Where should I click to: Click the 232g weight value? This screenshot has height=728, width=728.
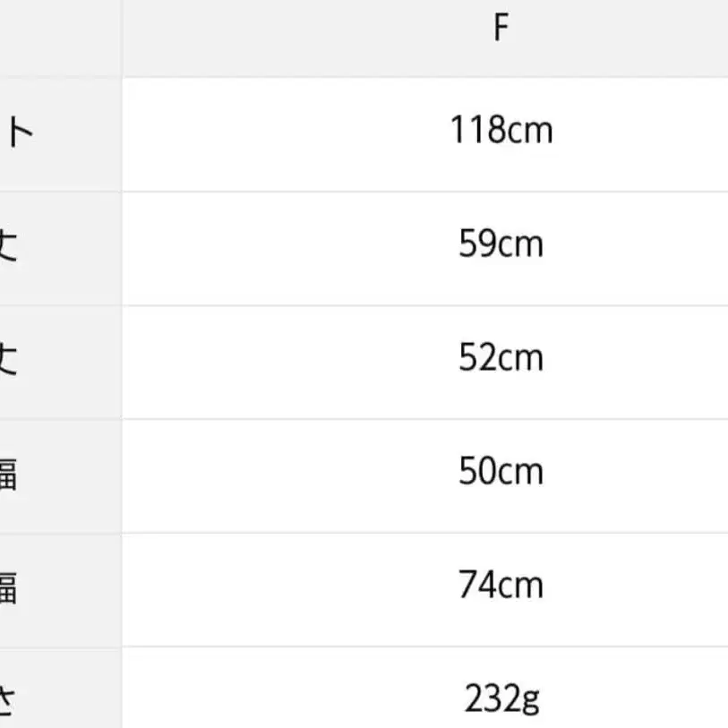pyautogui.click(x=501, y=699)
